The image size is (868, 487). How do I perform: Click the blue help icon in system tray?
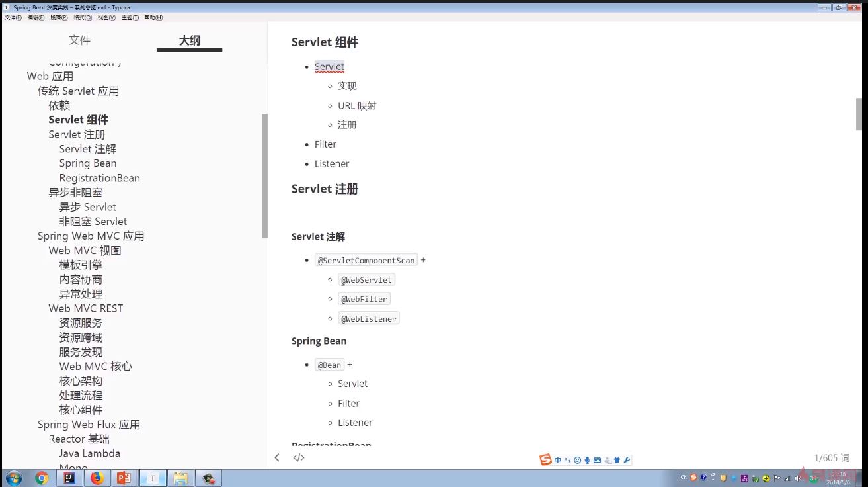tap(703, 478)
